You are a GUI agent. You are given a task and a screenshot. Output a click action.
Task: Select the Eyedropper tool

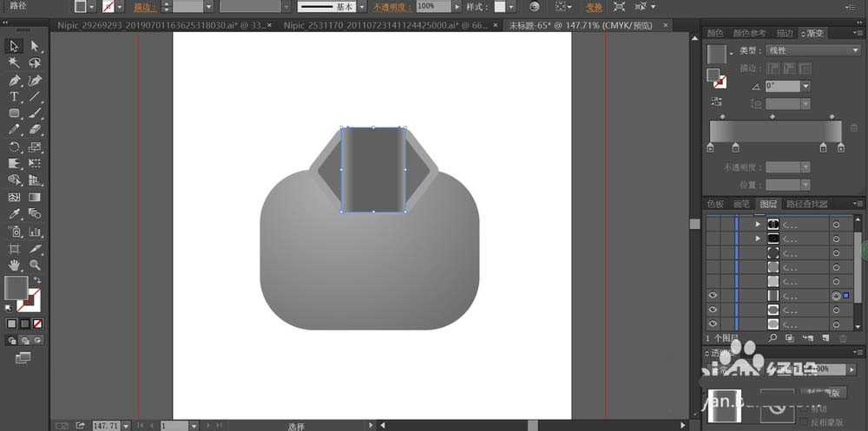(15, 213)
